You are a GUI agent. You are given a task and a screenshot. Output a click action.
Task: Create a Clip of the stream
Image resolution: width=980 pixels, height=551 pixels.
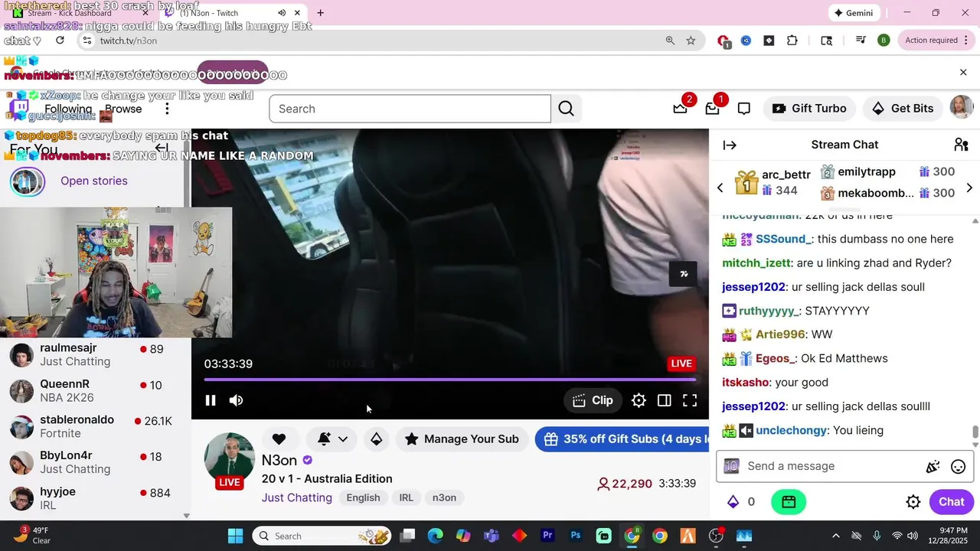point(593,400)
